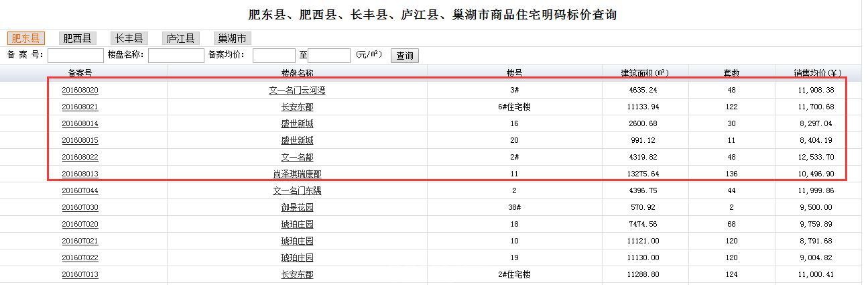Select the building number 2#住宅楼
Screen dimensions: 868x285
[x=514, y=275]
